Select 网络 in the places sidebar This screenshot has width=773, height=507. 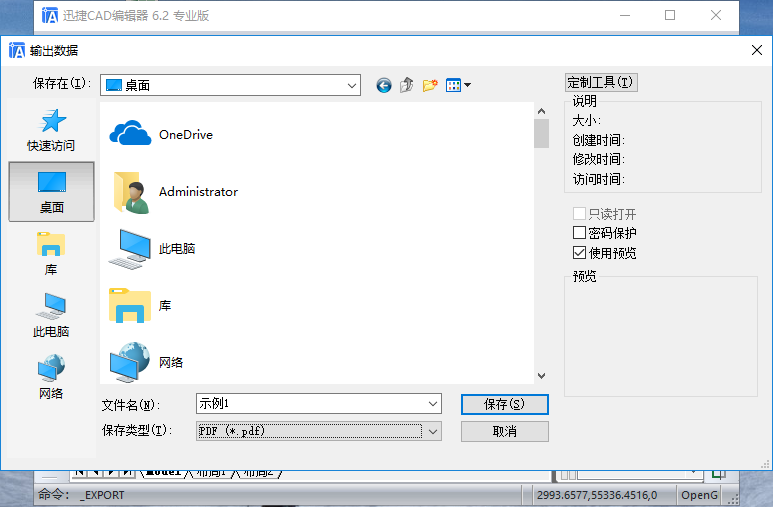(x=51, y=377)
